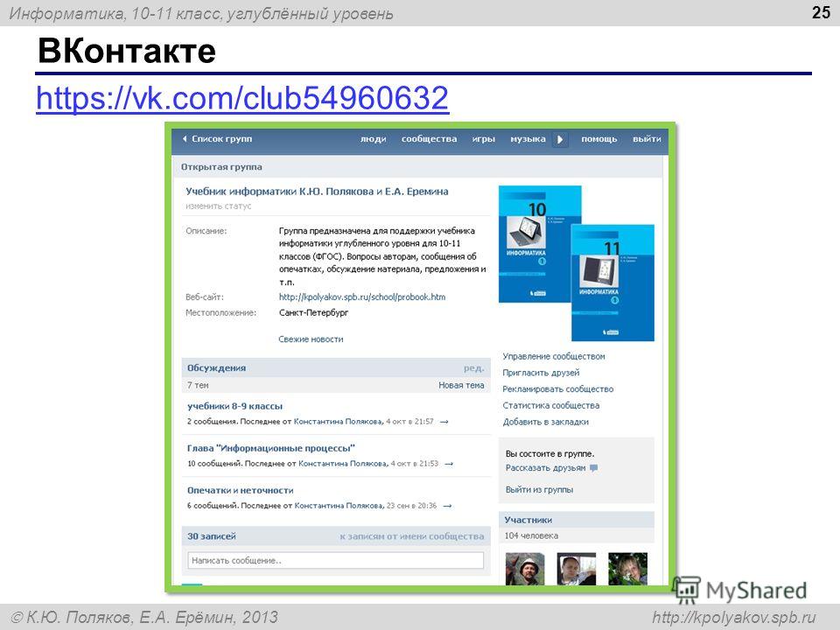Click the 'Открытая группа' label
Screen dimensions: 840x630
[221, 167]
